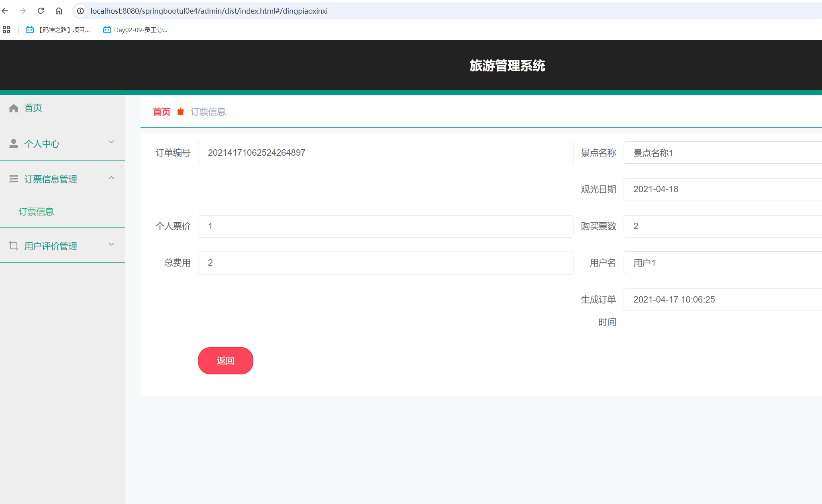Click the Bilibili icon on Day02-09 bookmark

coord(106,29)
